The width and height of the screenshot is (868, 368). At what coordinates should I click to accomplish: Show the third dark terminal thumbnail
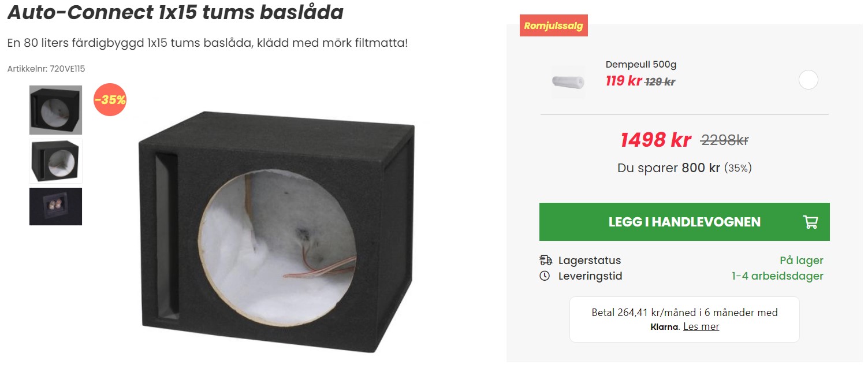(x=55, y=206)
